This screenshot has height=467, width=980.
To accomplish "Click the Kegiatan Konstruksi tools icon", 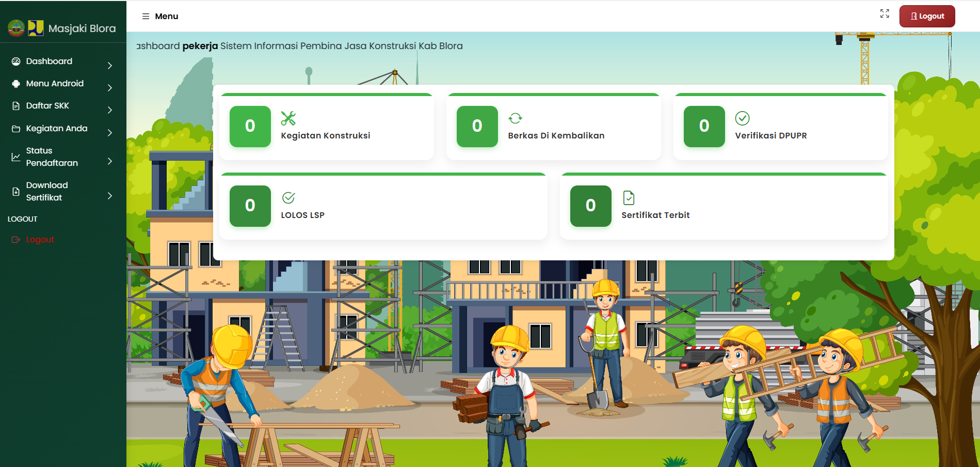I will pyautogui.click(x=288, y=118).
